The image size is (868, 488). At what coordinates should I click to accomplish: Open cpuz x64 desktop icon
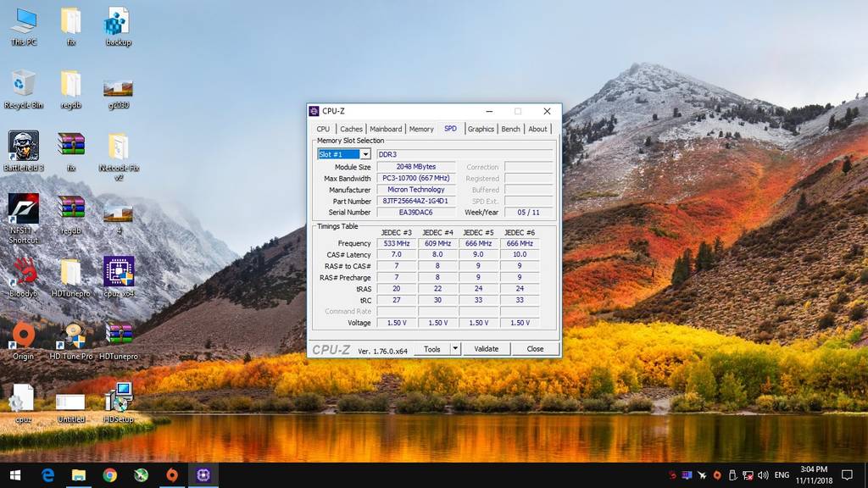(119, 277)
